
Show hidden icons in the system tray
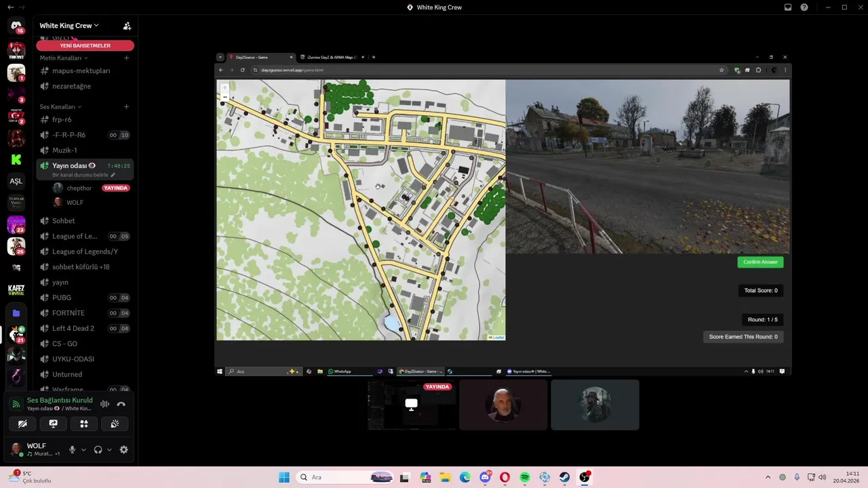pyautogui.click(x=768, y=477)
